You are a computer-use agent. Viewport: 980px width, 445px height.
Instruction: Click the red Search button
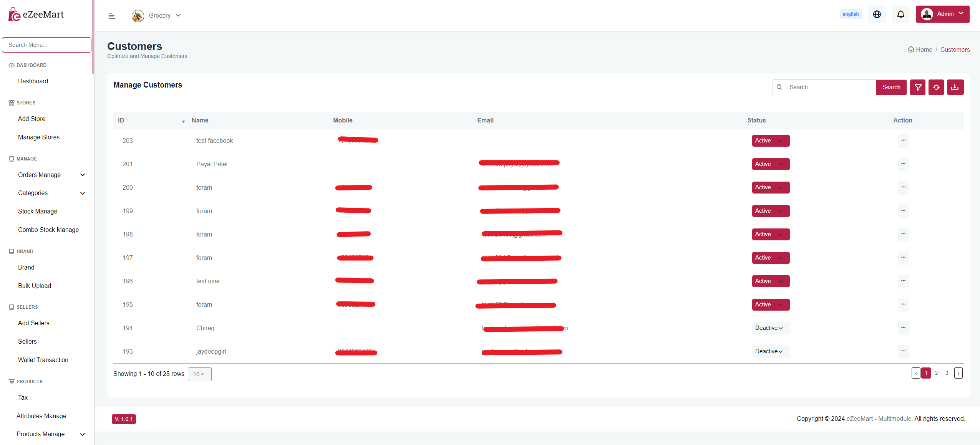pos(891,87)
